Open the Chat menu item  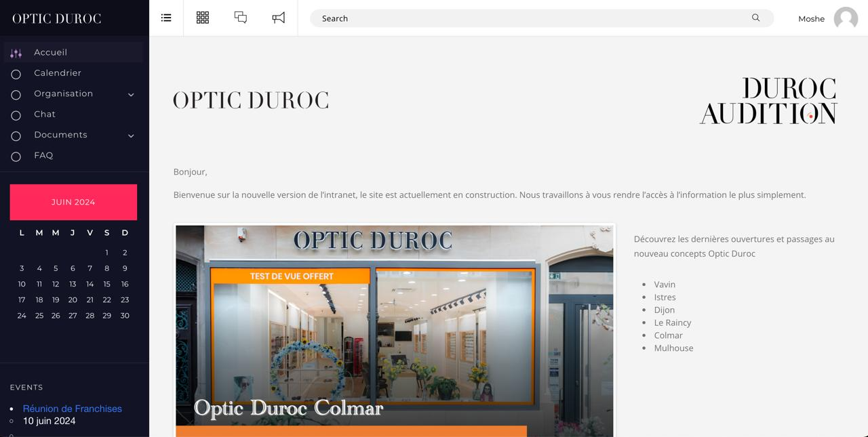click(45, 115)
